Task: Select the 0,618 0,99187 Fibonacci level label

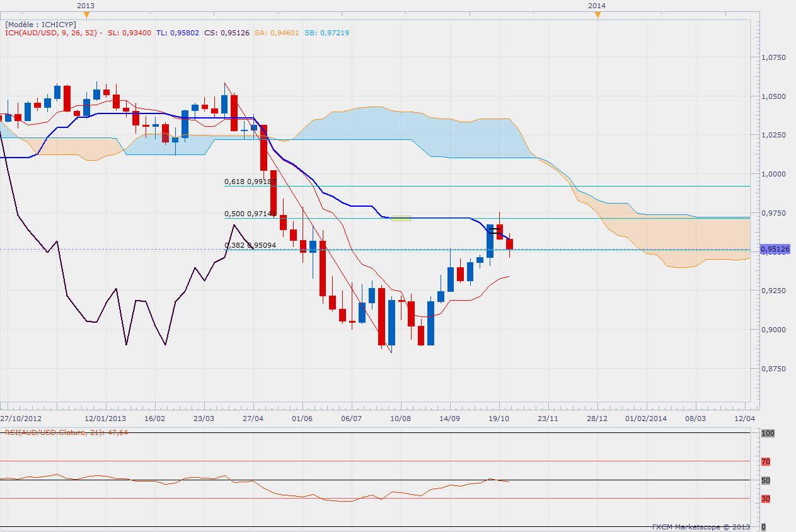Action: 250,182
